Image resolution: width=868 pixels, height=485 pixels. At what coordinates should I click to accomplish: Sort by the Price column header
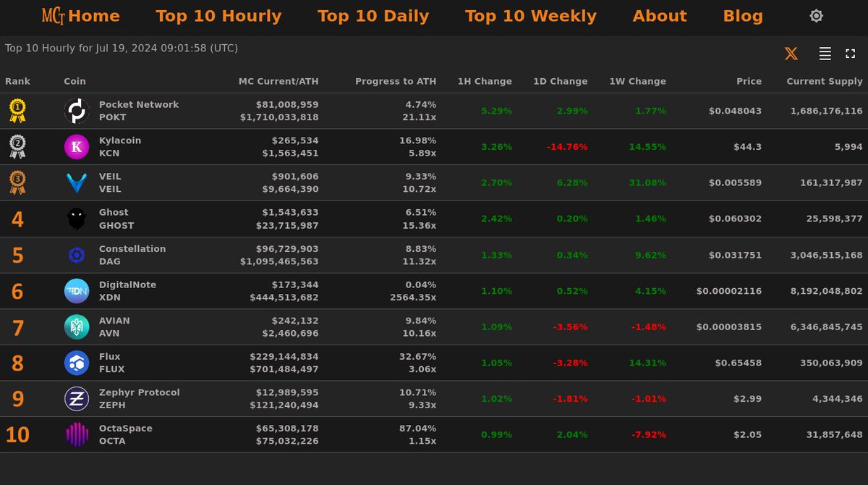point(749,82)
